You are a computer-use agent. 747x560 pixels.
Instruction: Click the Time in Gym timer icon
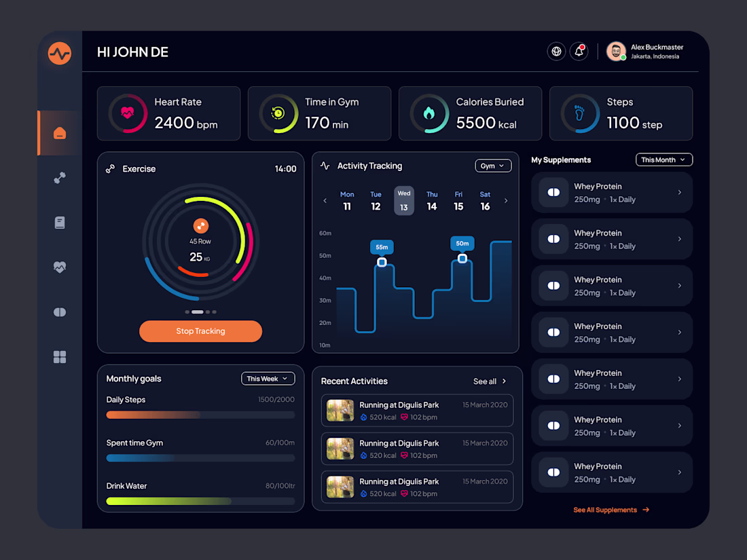tap(278, 113)
